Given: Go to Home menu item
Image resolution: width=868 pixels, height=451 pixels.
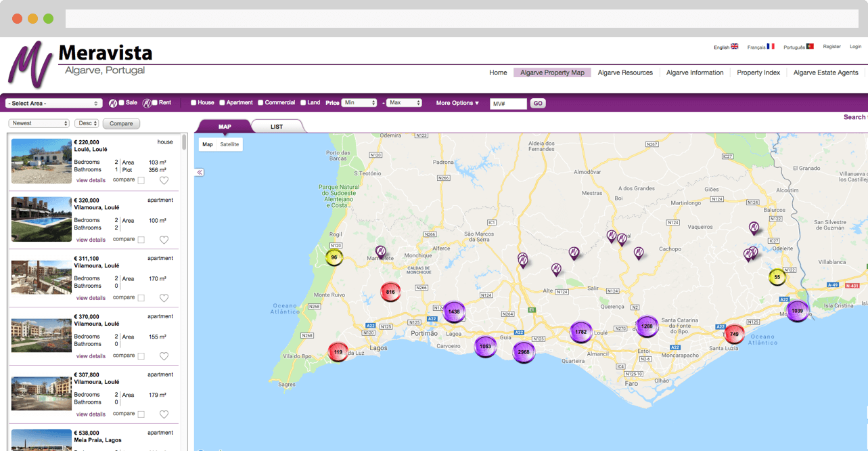Looking at the screenshot, I should pos(498,72).
